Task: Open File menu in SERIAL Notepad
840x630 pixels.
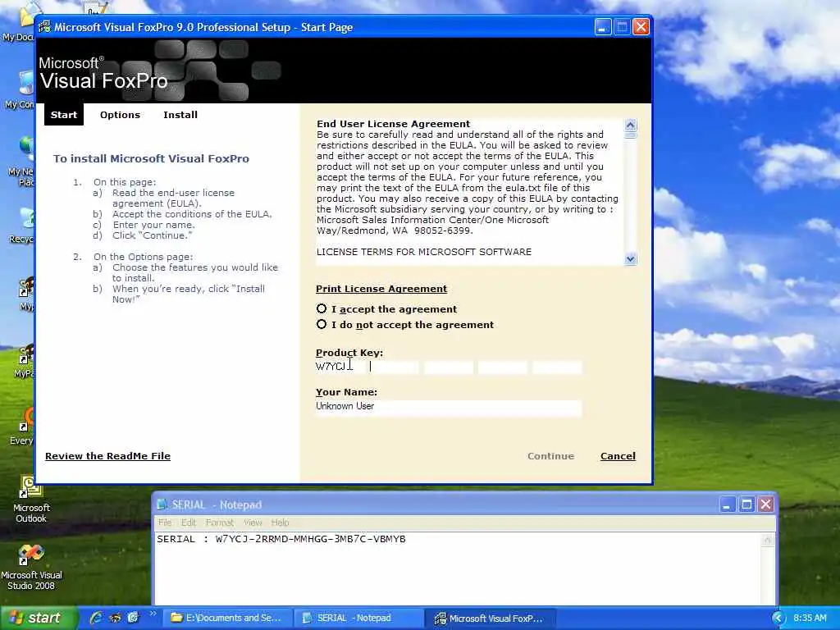Action: click(x=165, y=523)
